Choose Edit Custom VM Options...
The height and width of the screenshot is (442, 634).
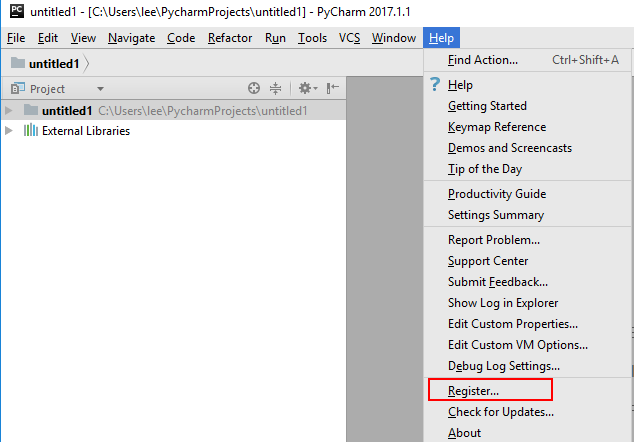coord(528,345)
